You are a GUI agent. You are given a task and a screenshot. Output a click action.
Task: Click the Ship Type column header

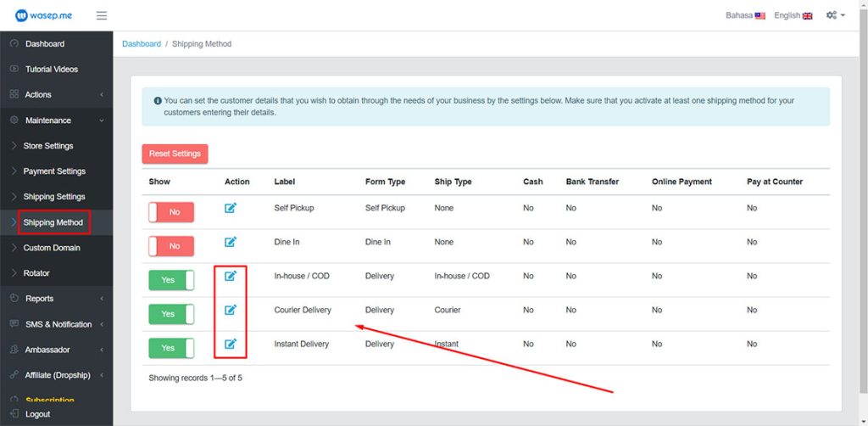453,182
